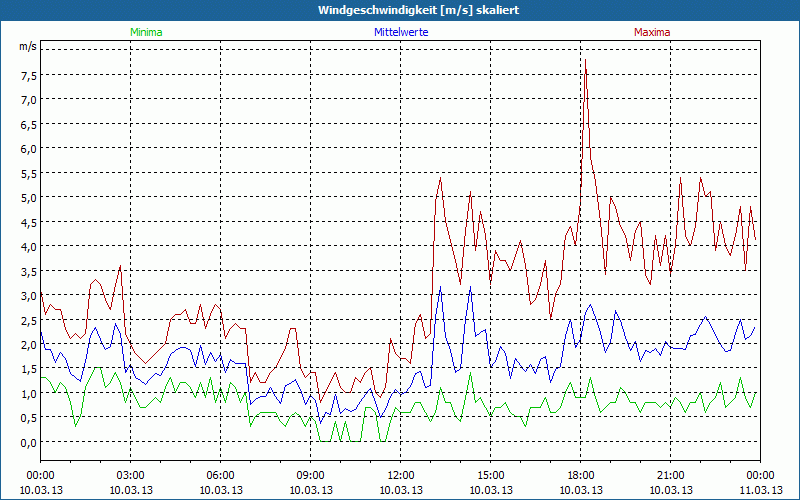
Task: Click the 06:00 time label on x-axis
Action: [220, 476]
